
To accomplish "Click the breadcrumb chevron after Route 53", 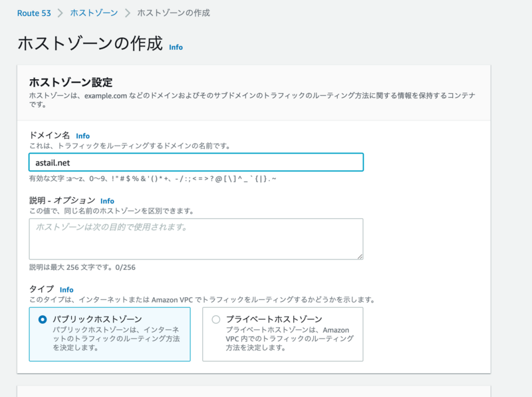I will click(x=61, y=13).
